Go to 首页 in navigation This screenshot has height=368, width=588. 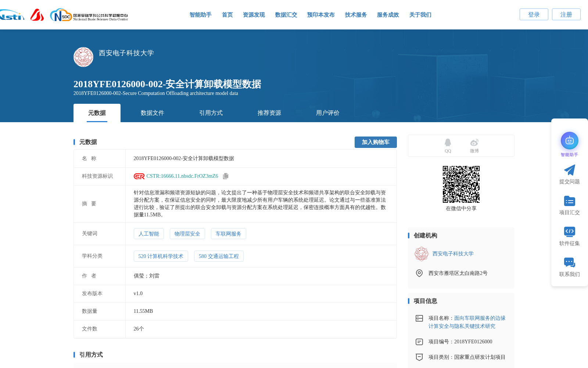pyautogui.click(x=227, y=15)
